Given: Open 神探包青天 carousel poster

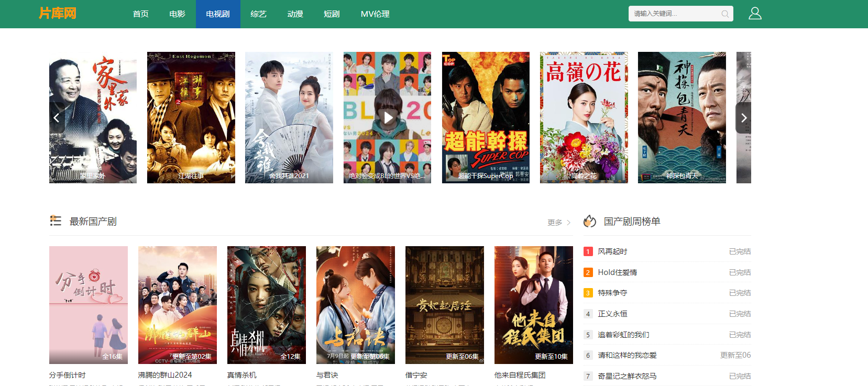Looking at the screenshot, I should click(x=682, y=117).
